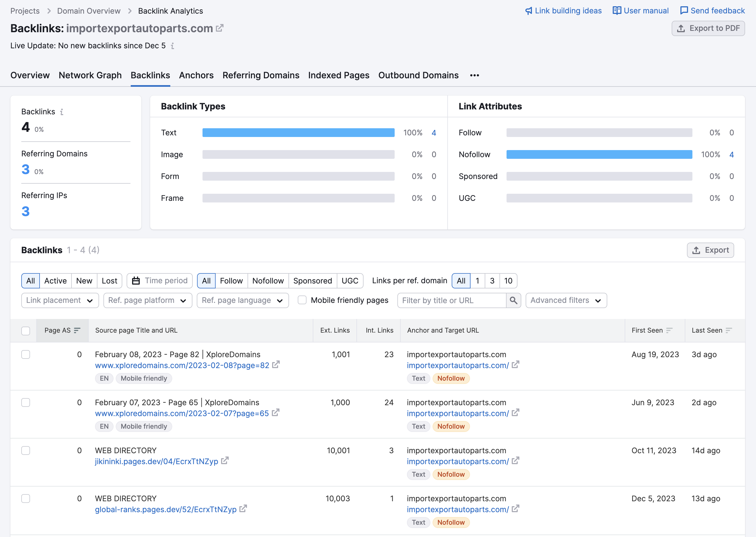Click the blue Nofollow attribute bar
The width and height of the screenshot is (756, 537).
point(599,154)
